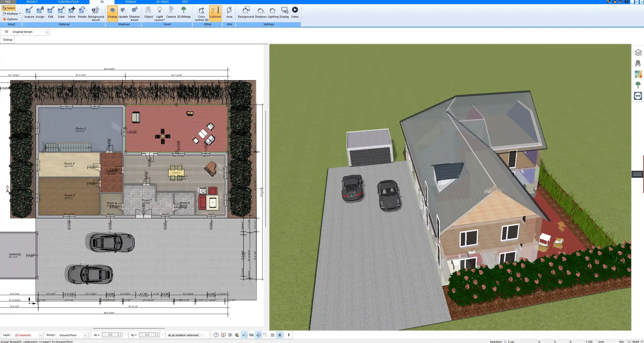Open the plants panel via the tree icon

coord(638,85)
